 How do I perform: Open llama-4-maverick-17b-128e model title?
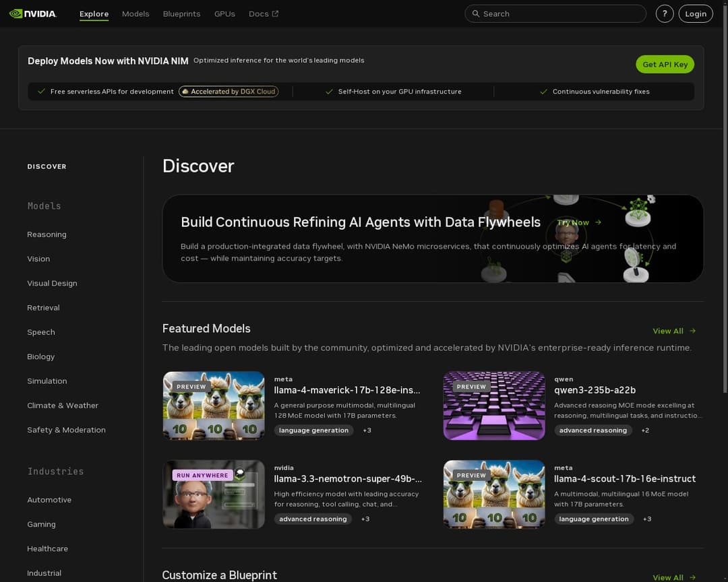347,390
